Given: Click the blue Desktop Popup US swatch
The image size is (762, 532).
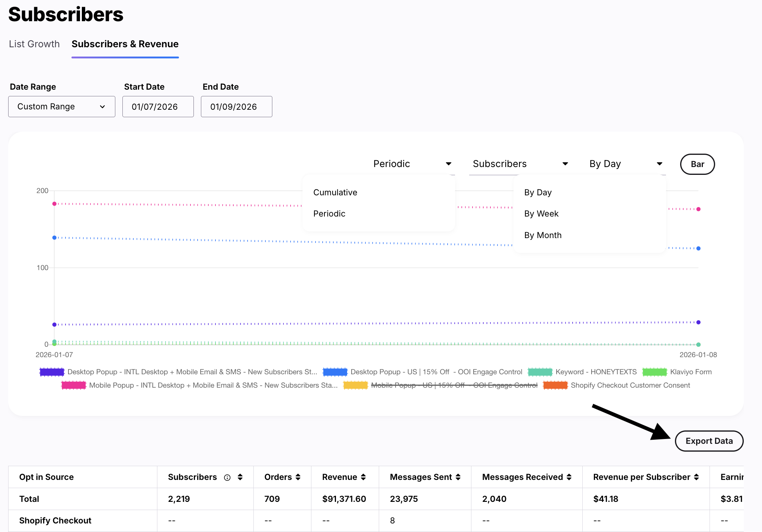Looking at the screenshot, I should [335, 372].
